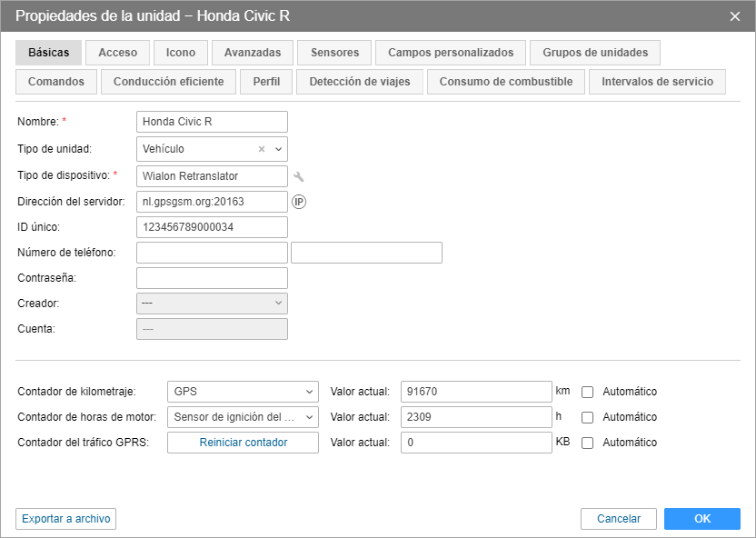Click the IP icon next to server address
756x538 pixels.
299,201
